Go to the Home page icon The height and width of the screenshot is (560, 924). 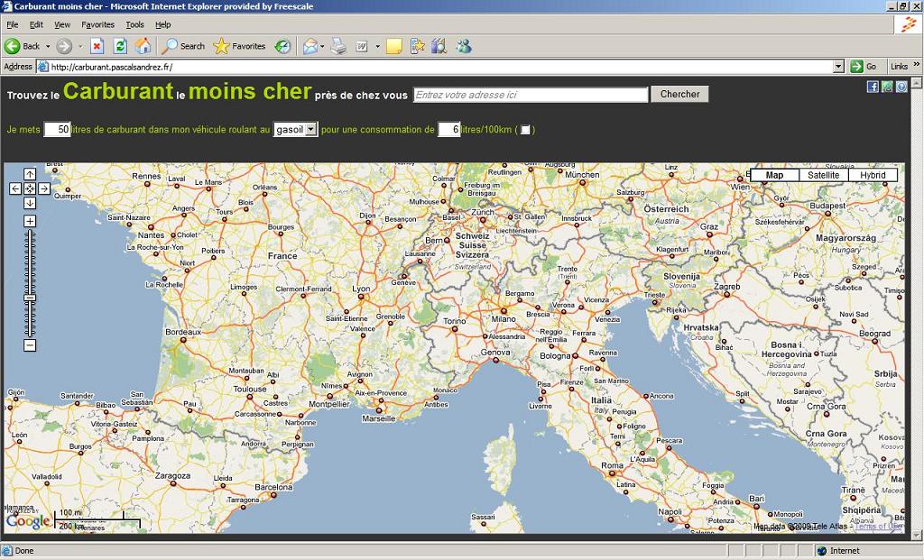pos(143,46)
